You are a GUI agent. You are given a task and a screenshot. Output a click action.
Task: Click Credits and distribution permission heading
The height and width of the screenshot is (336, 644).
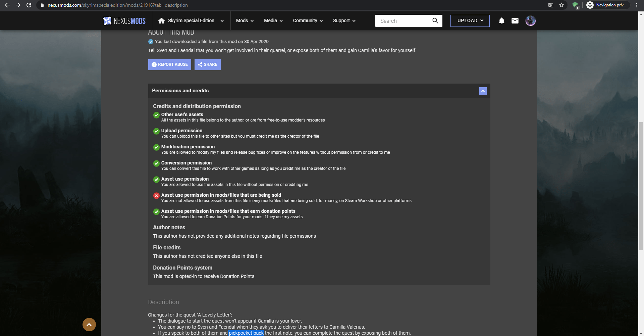[197, 106]
